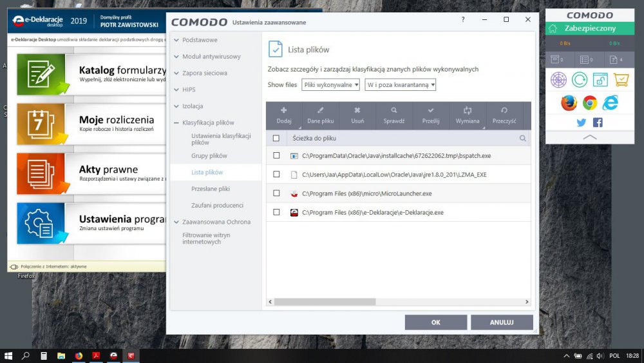Click the ANULUJ button

pyautogui.click(x=502, y=322)
